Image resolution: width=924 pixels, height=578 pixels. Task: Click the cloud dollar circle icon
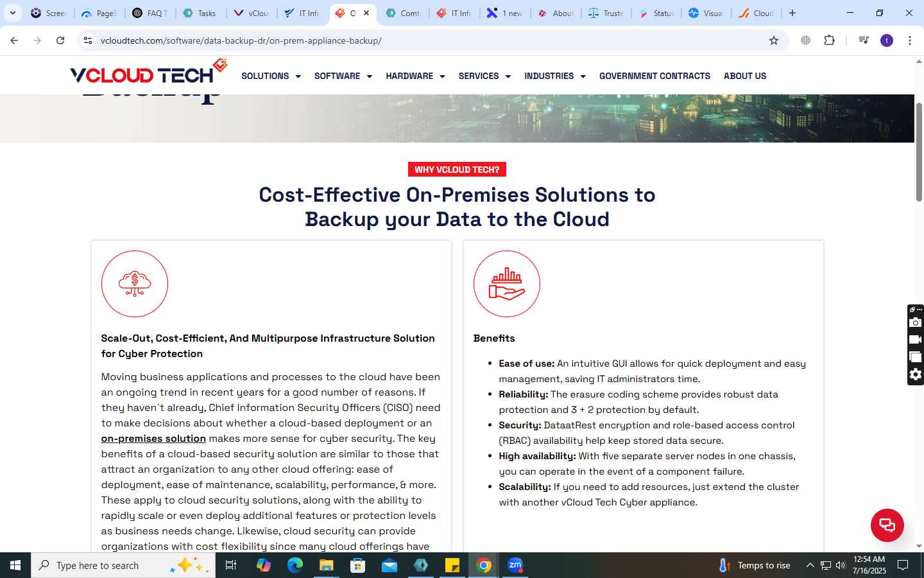(135, 284)
